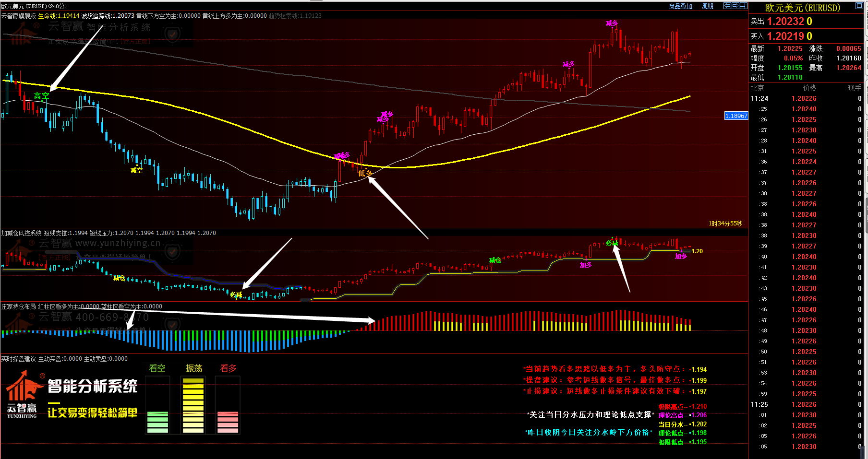Viewport: 868px width, 459px height.
Task: Maximize the EURUSD quote panel
Action: click(x=859, y=6)
